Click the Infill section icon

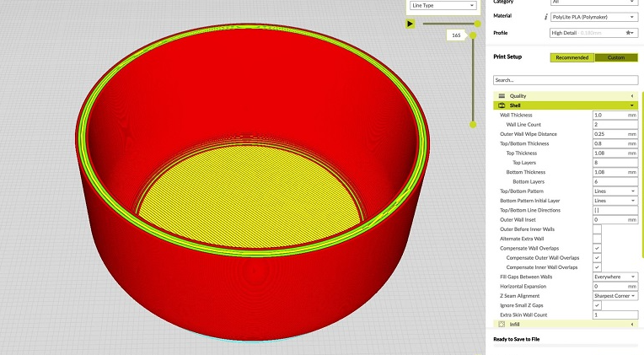502,324
